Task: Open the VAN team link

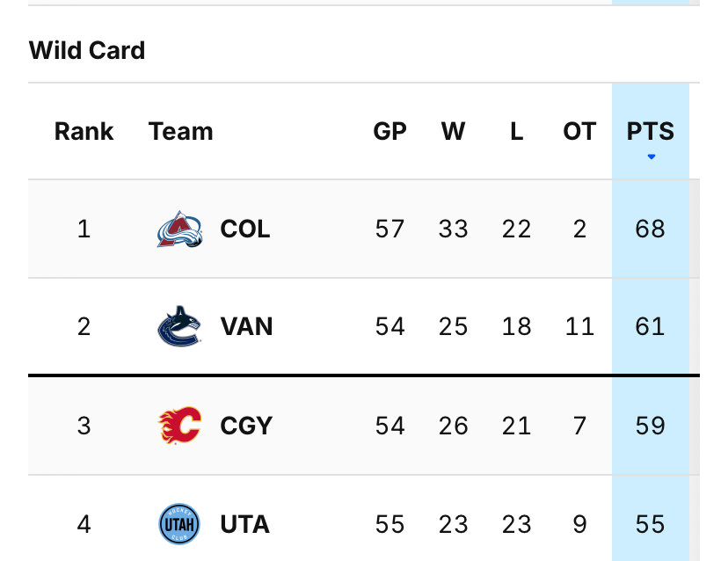Action: 246,326
